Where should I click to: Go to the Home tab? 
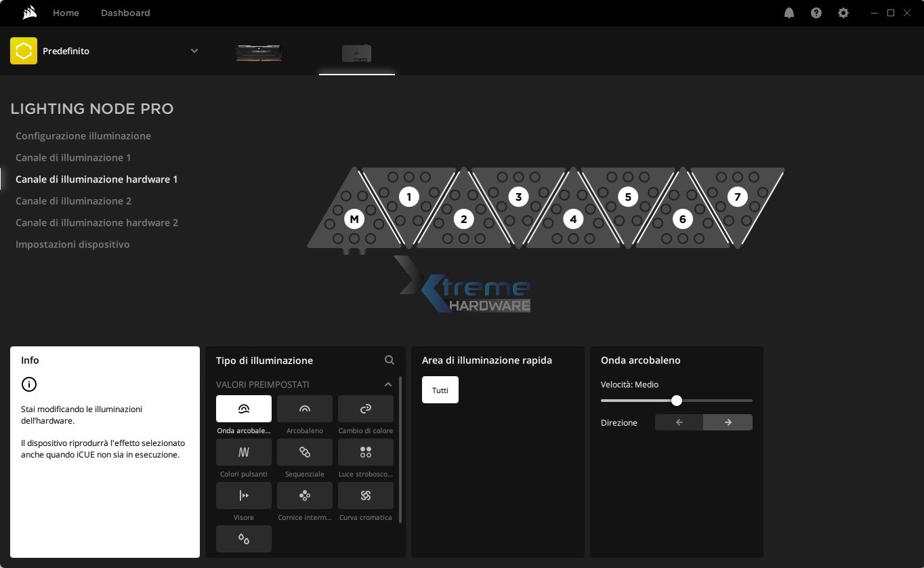[x=66, y=13]
